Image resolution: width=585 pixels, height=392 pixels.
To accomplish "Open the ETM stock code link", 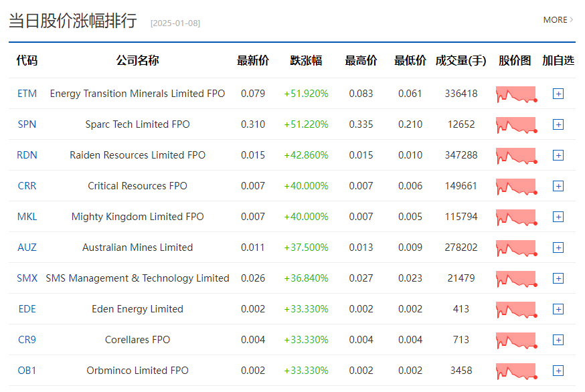I will click(x=27, y=93).
